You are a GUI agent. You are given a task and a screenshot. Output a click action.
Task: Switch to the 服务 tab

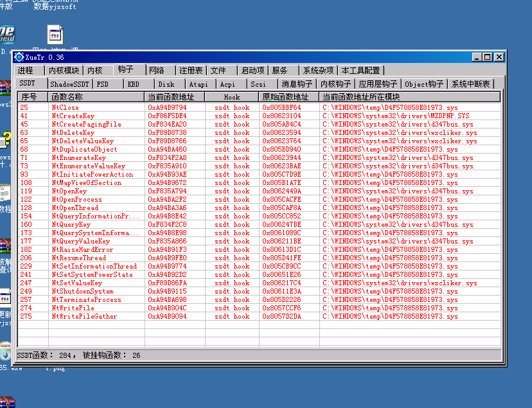tap(283, 70)
